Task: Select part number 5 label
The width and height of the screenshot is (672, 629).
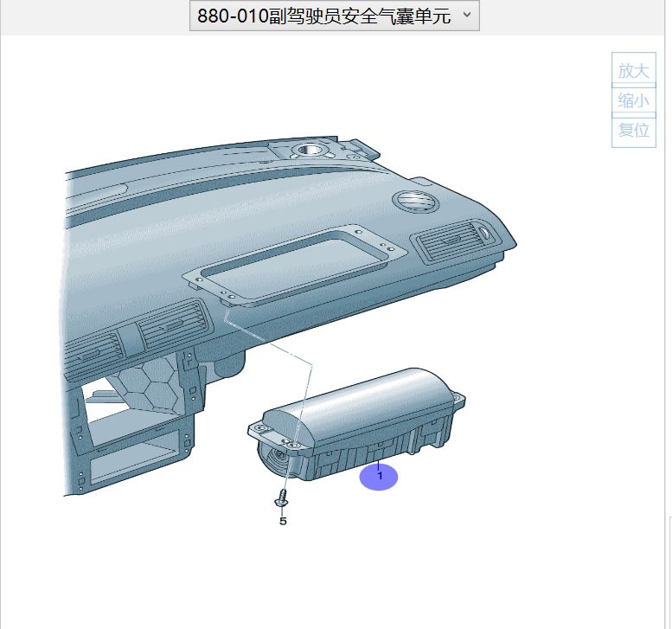Action: [283, 521]
